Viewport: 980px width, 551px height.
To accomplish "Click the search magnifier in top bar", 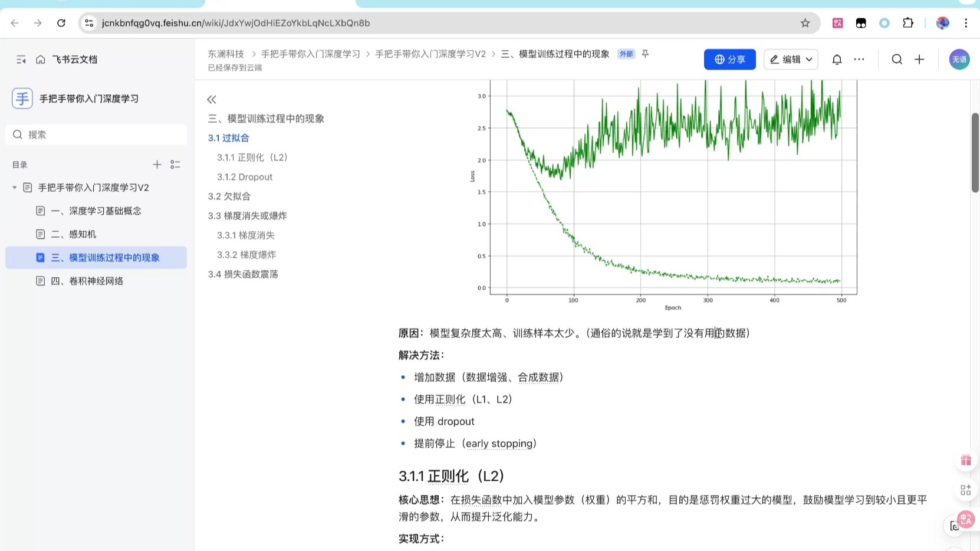I will tap(897, 60).
